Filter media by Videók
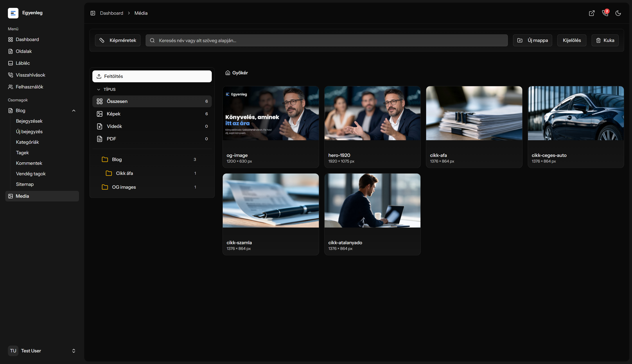 [x=152, y=126]
